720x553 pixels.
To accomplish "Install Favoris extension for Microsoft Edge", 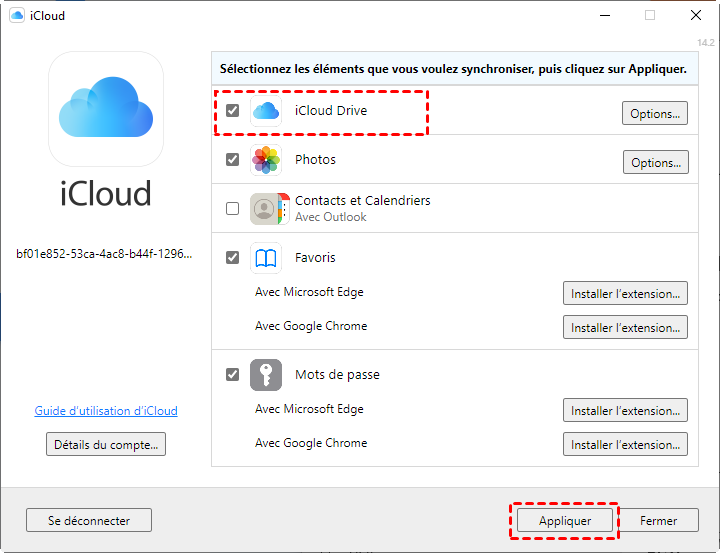I will 625,294.
